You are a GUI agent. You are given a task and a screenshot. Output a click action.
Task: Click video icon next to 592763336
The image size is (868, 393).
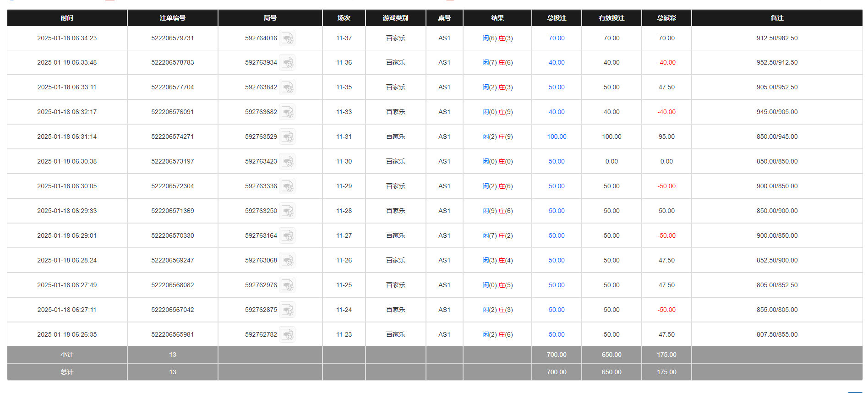click(287, 186)
